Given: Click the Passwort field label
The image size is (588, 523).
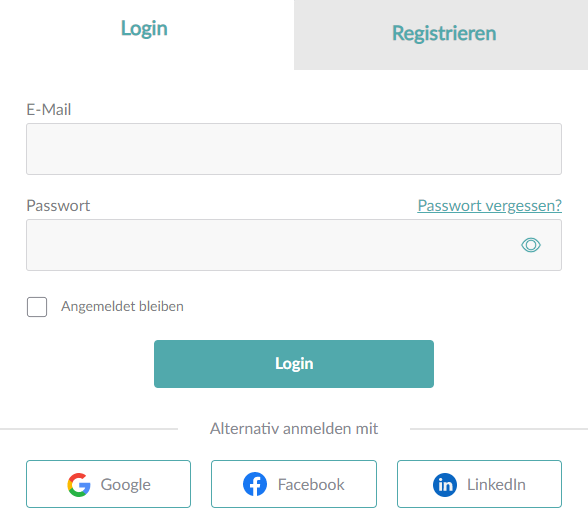Looking at the screenshot, I should (58, 205).
